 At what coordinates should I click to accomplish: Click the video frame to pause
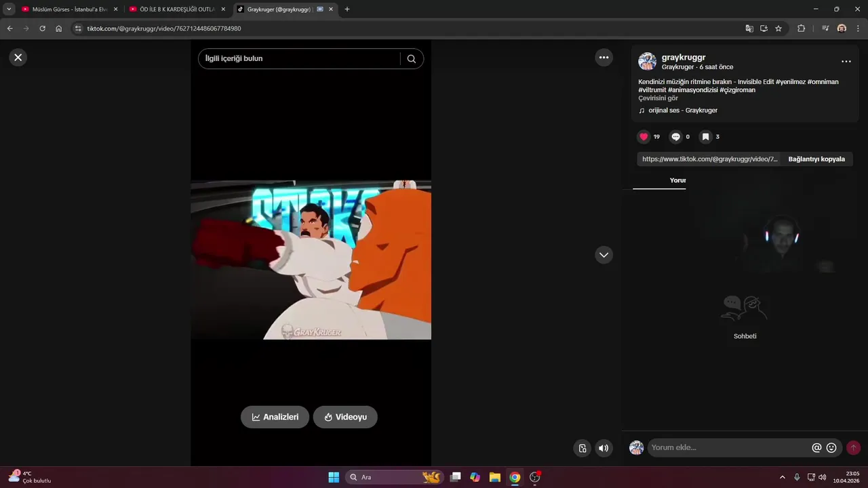tap(311, 260)
